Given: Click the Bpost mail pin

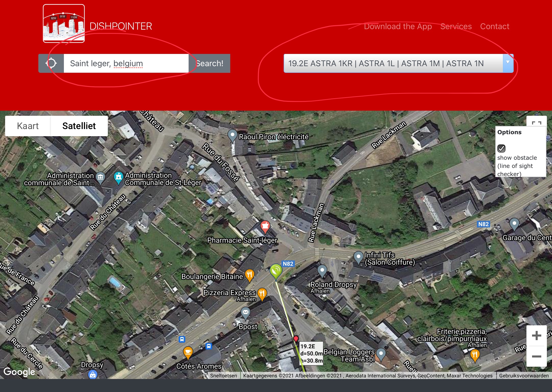Looking at the screenshot, I should tap(245, 313).
